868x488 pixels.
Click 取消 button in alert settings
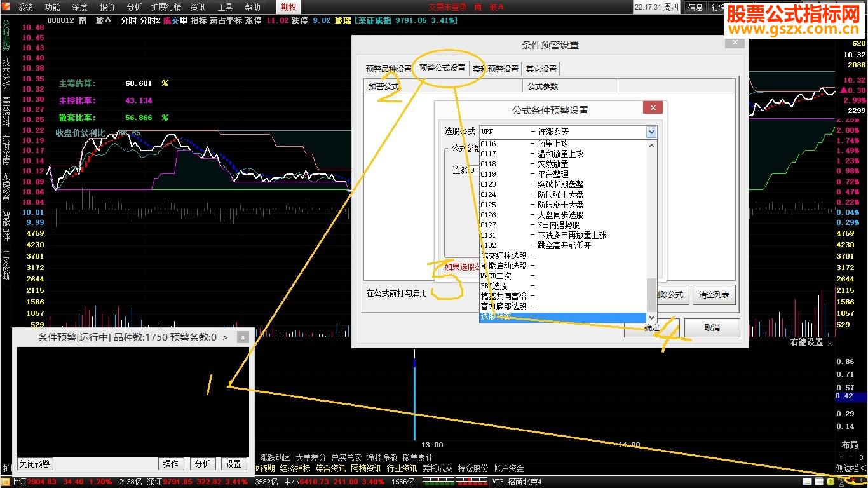[712, 328]
